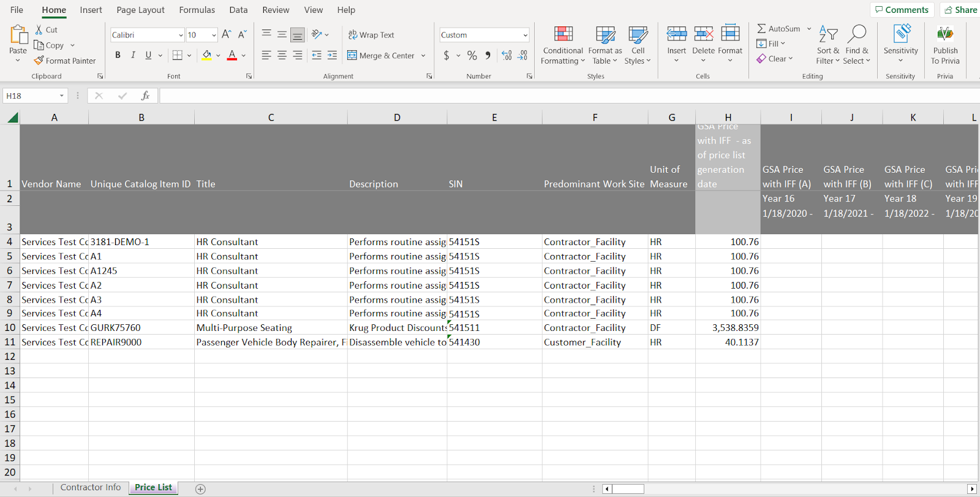Screen dimensions: 980x497
Task: Toggle Italic formatting
Action: click(133, 55)
